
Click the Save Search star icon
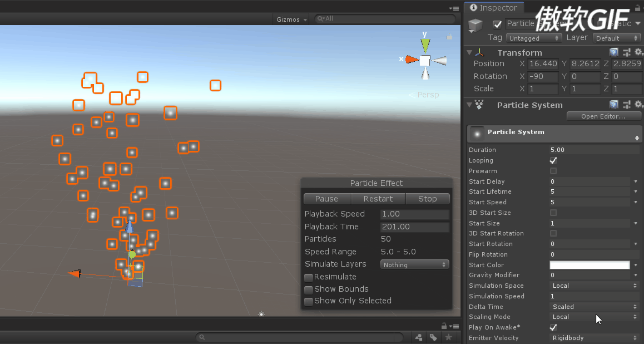(x=448, y=337)
